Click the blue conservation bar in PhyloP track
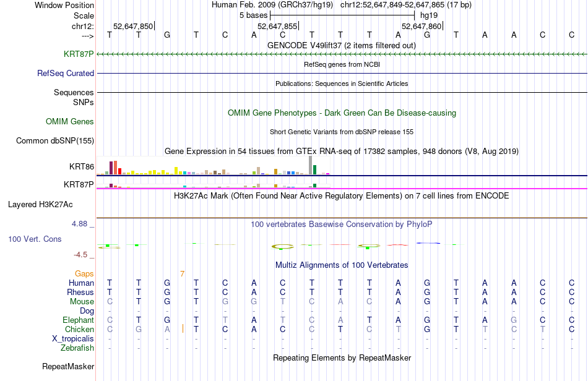Viewport: 588px width, 381px height. [x=428, y=243]
